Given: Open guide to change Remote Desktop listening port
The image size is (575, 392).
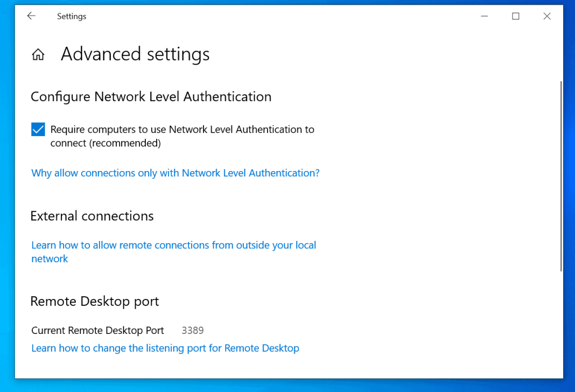Looking at the screenshot, I should pos(165,348).
